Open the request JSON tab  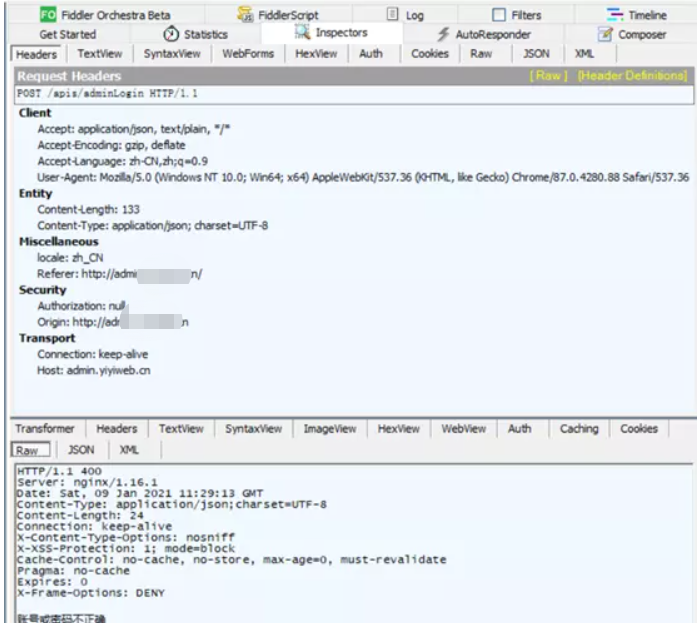(x=536, y=54)
